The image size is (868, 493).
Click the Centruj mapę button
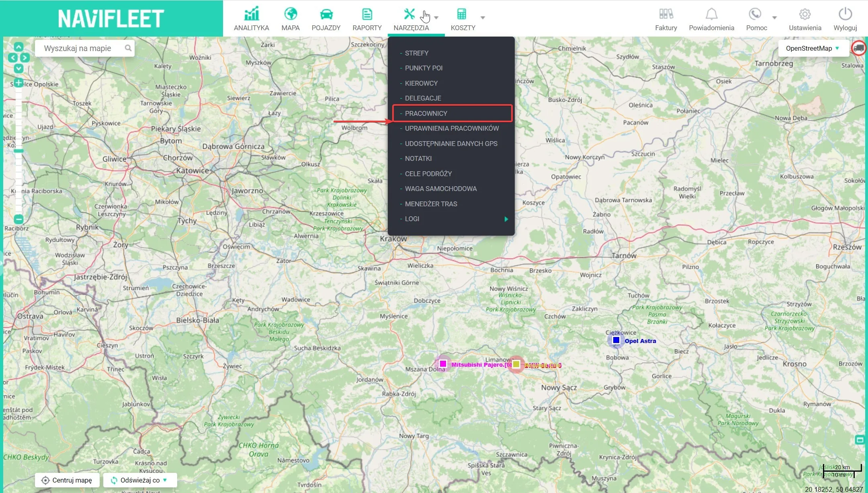click(x=67, y=480)
